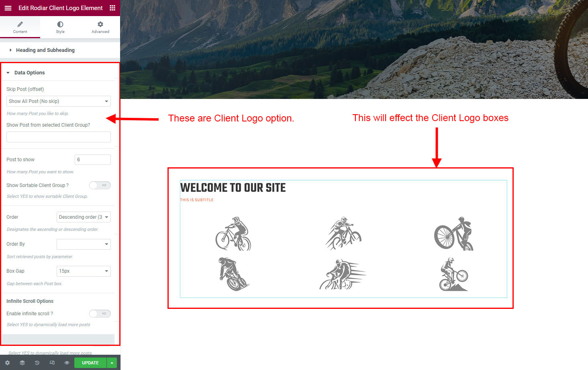The height and width of the screenshot is (370, 588).
Task: Open the settings gear in bottom bar
Action: pos(7,363)
